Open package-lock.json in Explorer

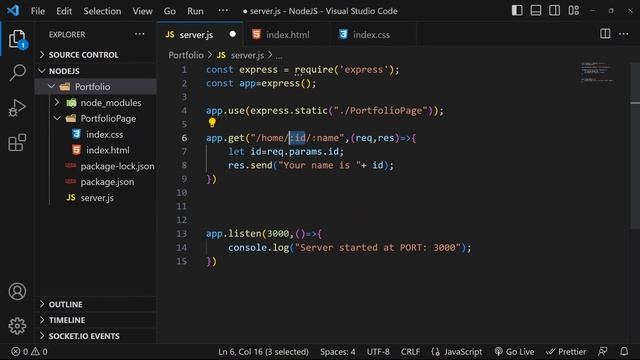click(96, 166)
